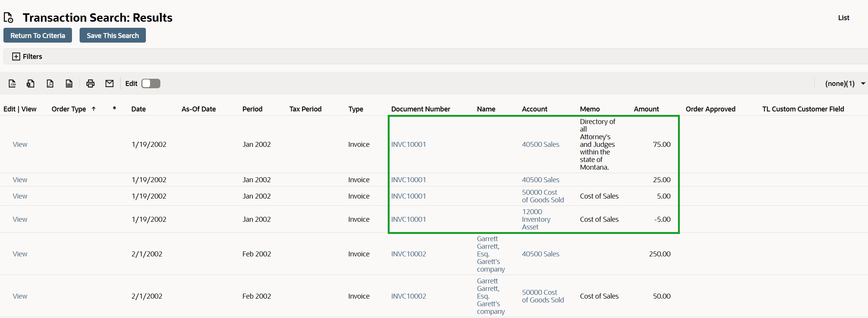Sort by Date column header
The width and height of the screenshot is (868, 318).
[139, 109]
